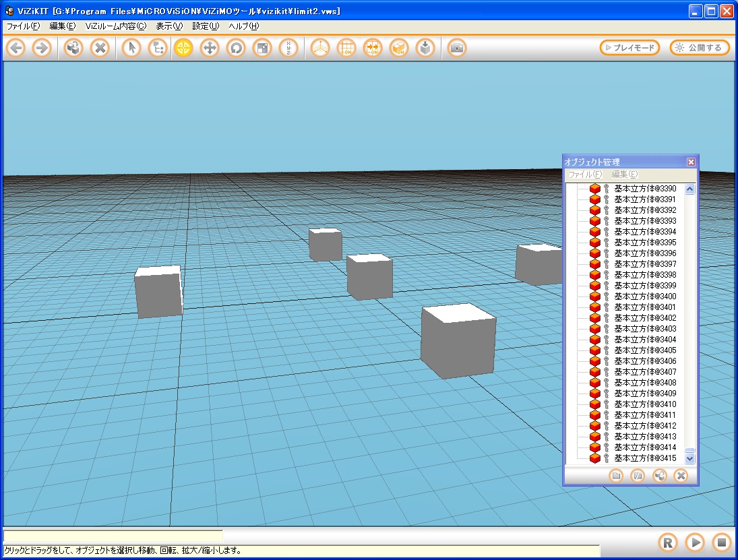Click the プレイモード button
The width and height of the screenshot is (738, 560).
coord(629,48)
